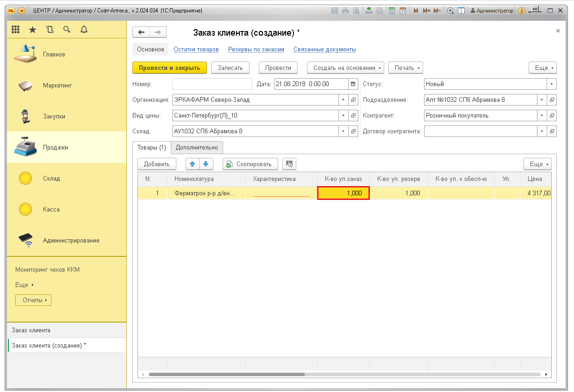Click the barcode scanner search icon

[x=289, y=164]
